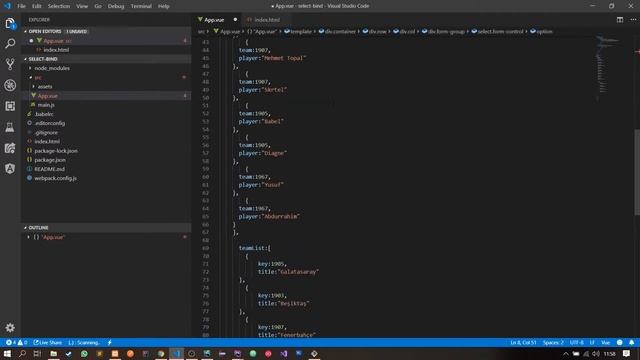Click the "Mehmet Topal" player string in code
The image size is (640, 360).
(283, 58)
